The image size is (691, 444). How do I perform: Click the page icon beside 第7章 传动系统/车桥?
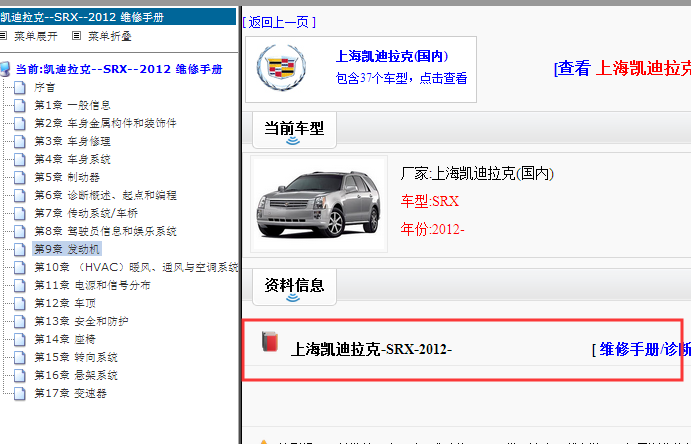pos(20,214)
